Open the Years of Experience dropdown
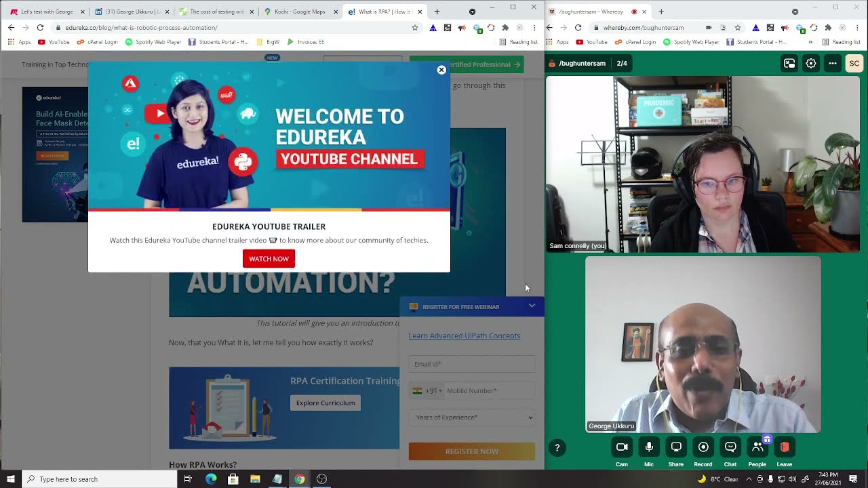868x488 pixels. click(471, 418)
